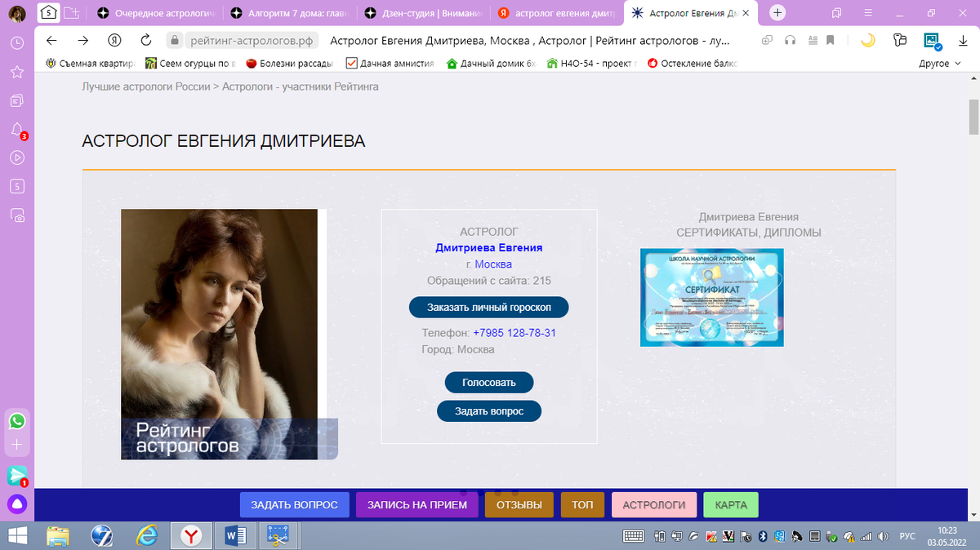
Task: Open Microsoft Word from the taskbar
Action: tap(235, 537)
